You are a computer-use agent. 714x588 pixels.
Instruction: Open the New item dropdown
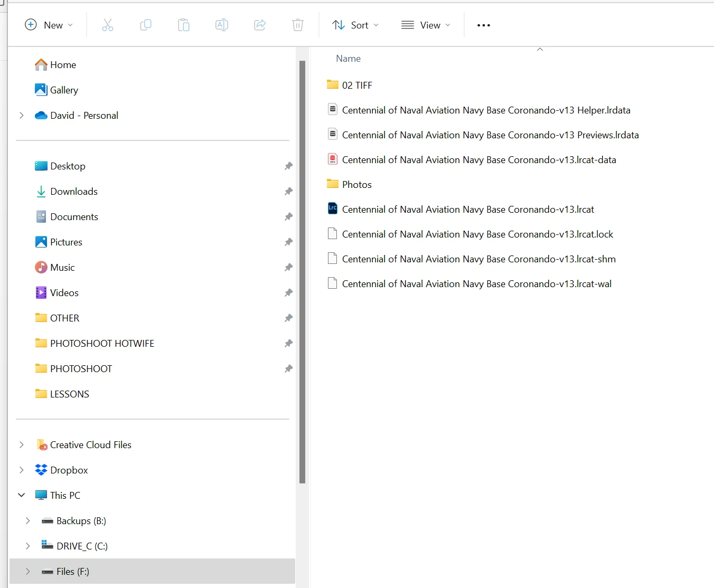coord(49,25)
